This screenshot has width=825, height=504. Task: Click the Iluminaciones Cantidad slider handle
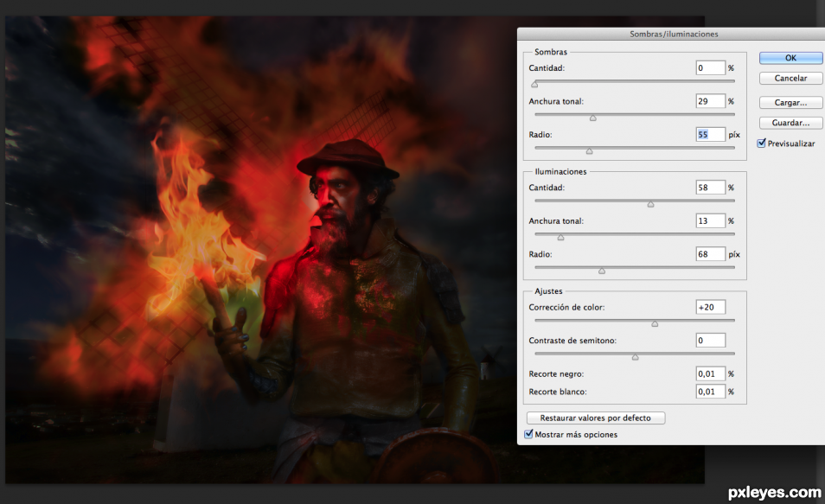(651, 204)
